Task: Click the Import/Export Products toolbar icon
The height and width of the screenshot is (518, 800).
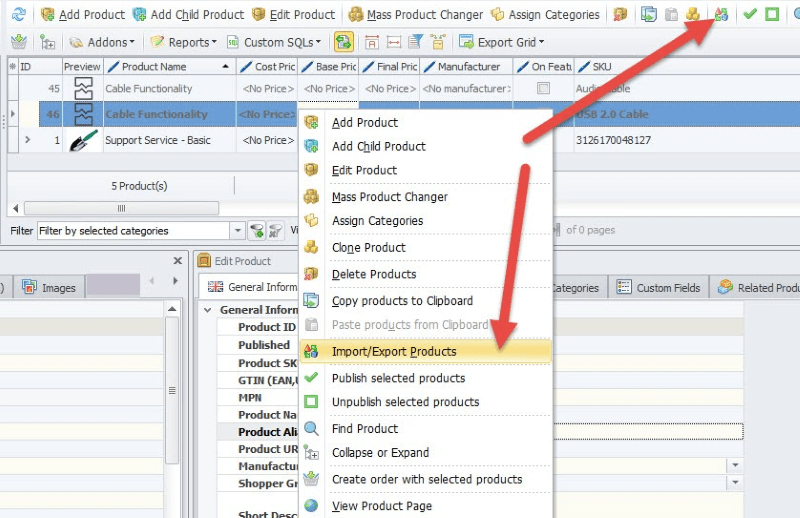Action: [720, 15]
